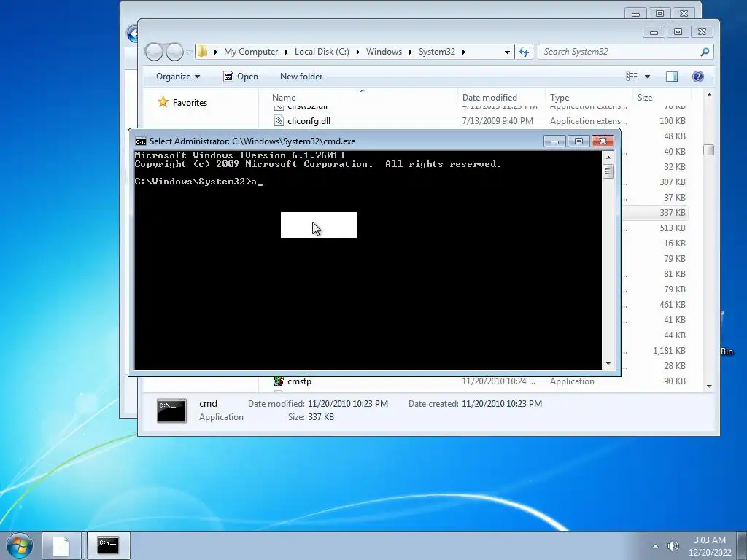Click Local Disk (C:) breadcrumb
747x560 pixels.
click(322, 52)
